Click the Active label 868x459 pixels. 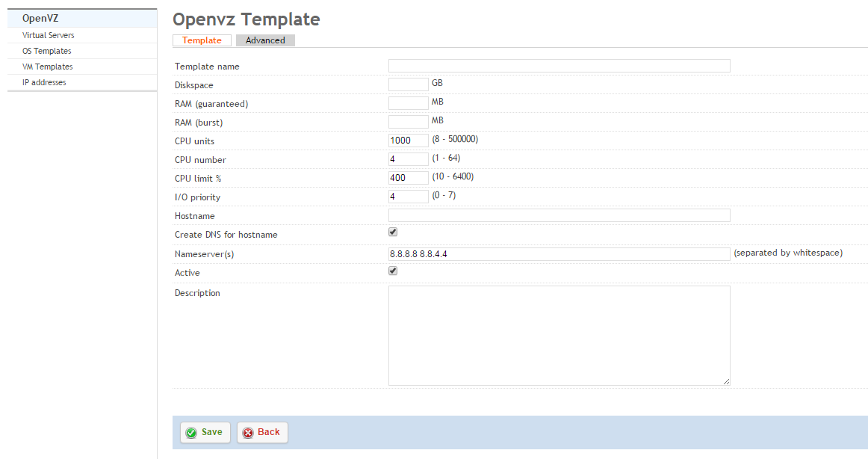tap(187, 273)
